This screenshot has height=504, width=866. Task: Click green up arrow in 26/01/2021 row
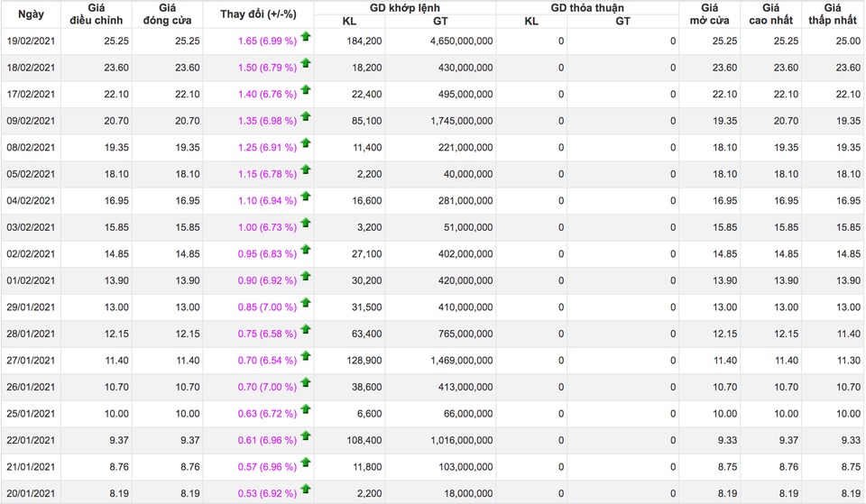(x=306, y=382)
